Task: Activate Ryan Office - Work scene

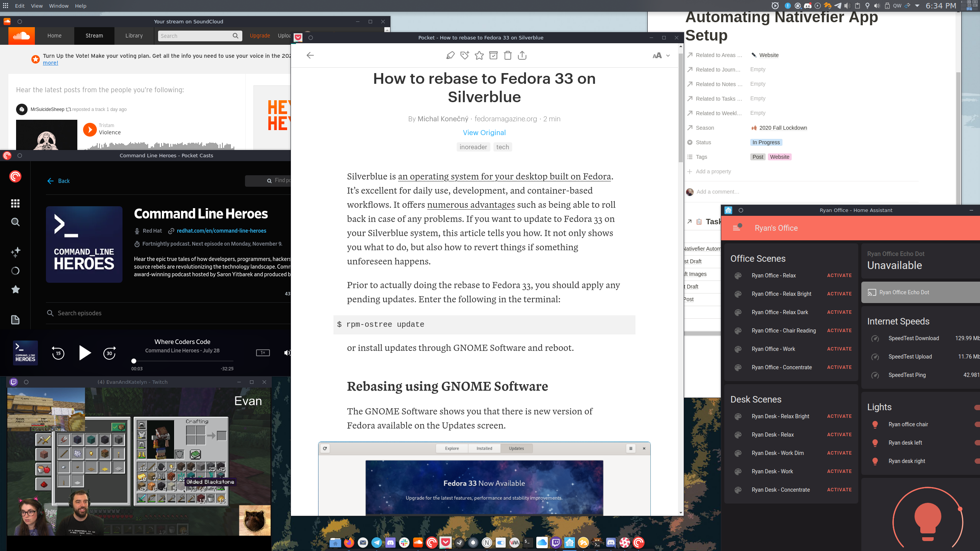Action: point(839,349)
